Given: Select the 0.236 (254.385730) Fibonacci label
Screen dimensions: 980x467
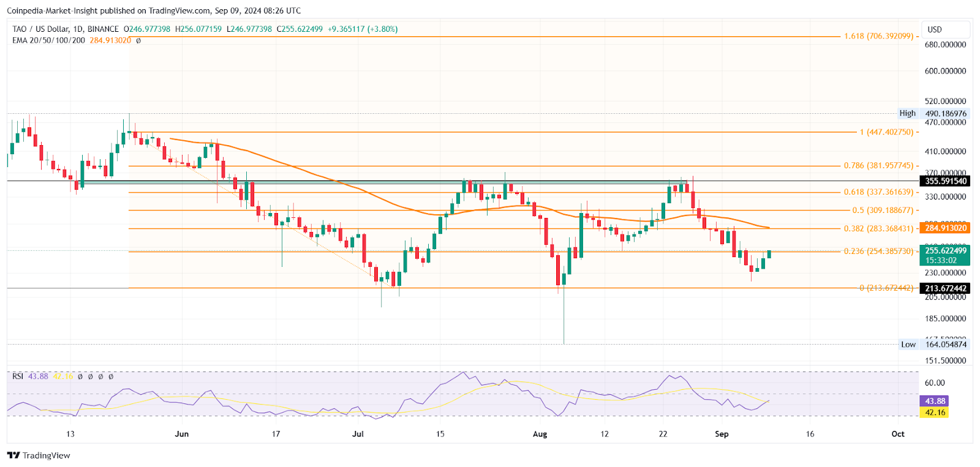Looking at the screenshot, I should click(x=878, y=252).
